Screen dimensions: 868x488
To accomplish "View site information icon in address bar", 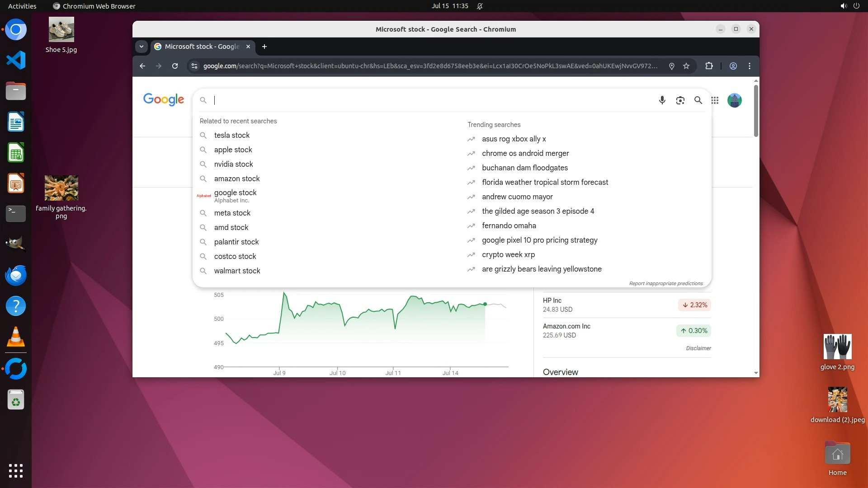I will pyautogui.click(x=194, y=66).
